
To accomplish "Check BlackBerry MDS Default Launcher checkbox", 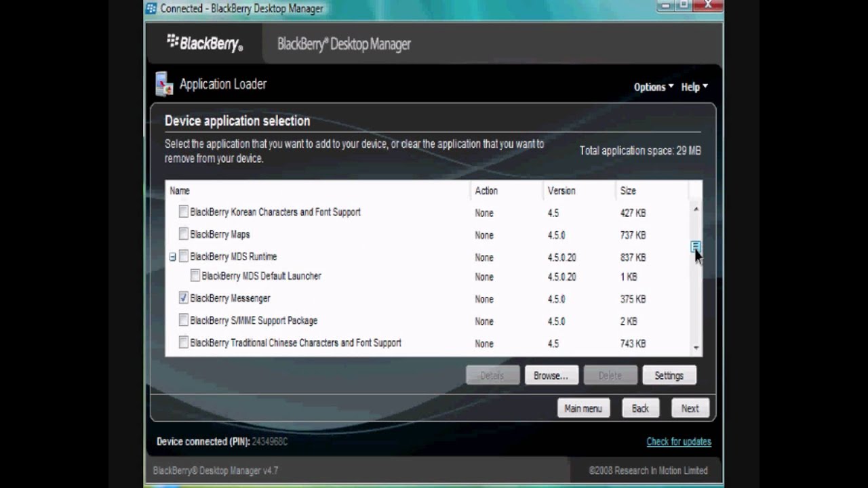I will click(195, 276).
